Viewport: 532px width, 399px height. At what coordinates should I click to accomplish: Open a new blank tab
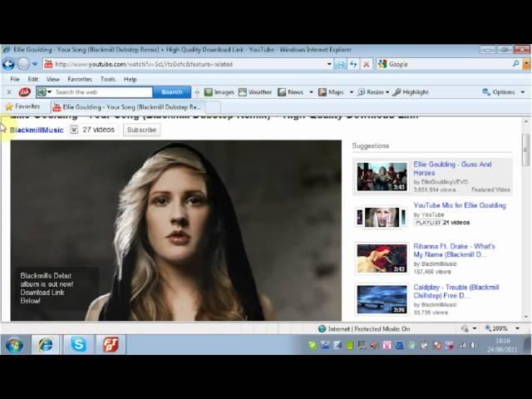(213, 107)
